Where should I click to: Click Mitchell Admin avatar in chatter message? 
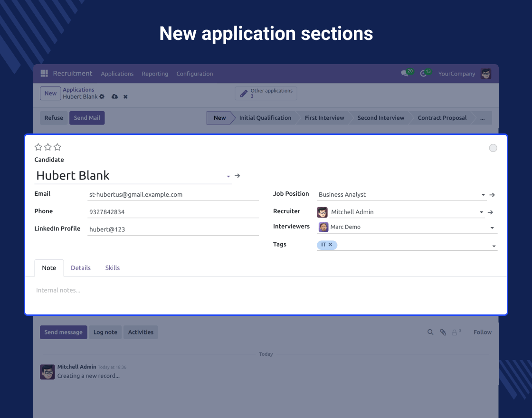tap(47, 372)
